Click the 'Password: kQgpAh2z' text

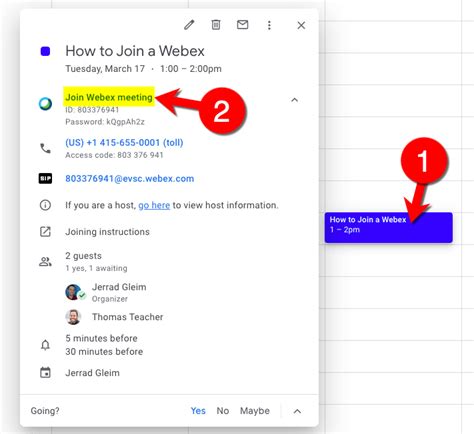[105, 122]
